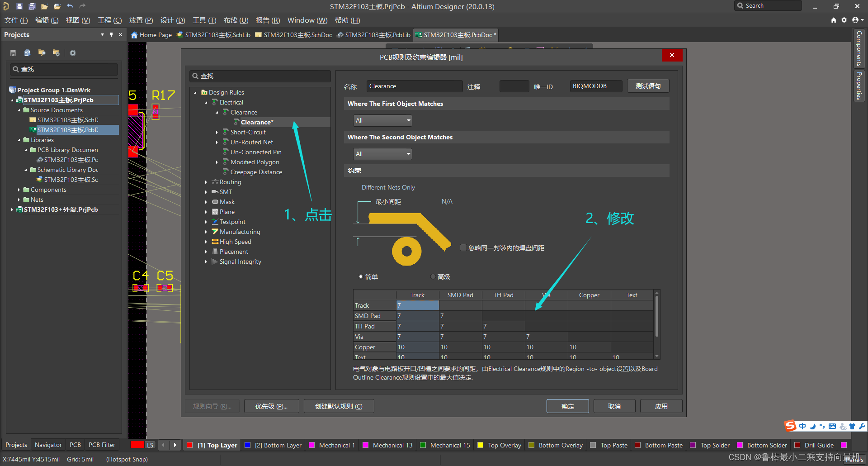Click the rule name field containing Clearance
Image resolution: width=868 pixels, height=466 pixels.
(x=415, y=86)
